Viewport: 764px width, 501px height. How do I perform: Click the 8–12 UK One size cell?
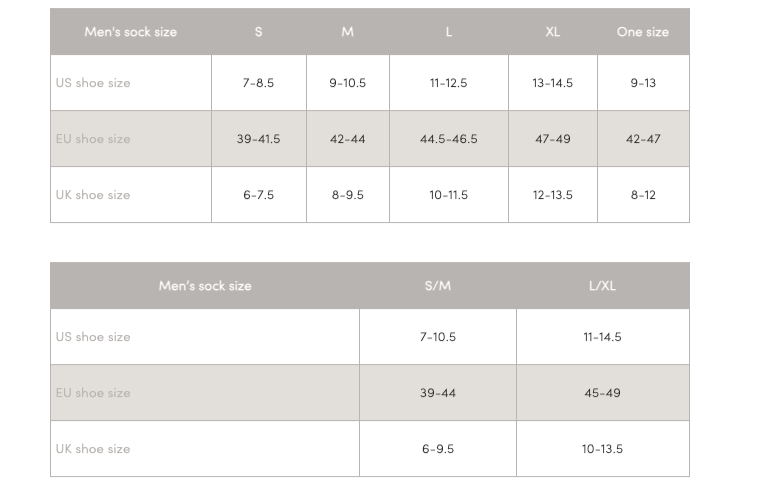(643, 195)
